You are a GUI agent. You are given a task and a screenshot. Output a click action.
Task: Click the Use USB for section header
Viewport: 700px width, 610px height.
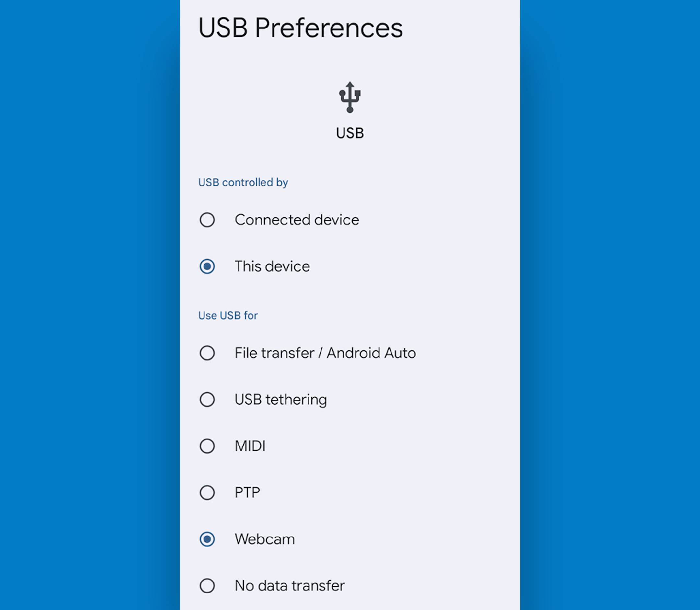pos(227,315)
